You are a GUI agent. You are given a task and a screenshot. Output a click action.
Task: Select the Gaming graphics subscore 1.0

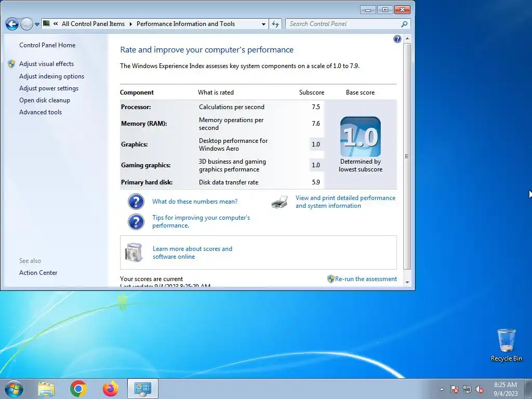tap(316, 165)
